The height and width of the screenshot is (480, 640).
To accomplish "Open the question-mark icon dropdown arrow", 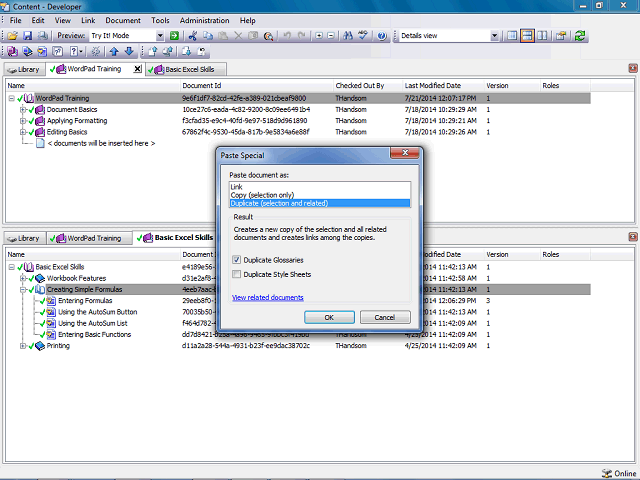I will (81, 51).
